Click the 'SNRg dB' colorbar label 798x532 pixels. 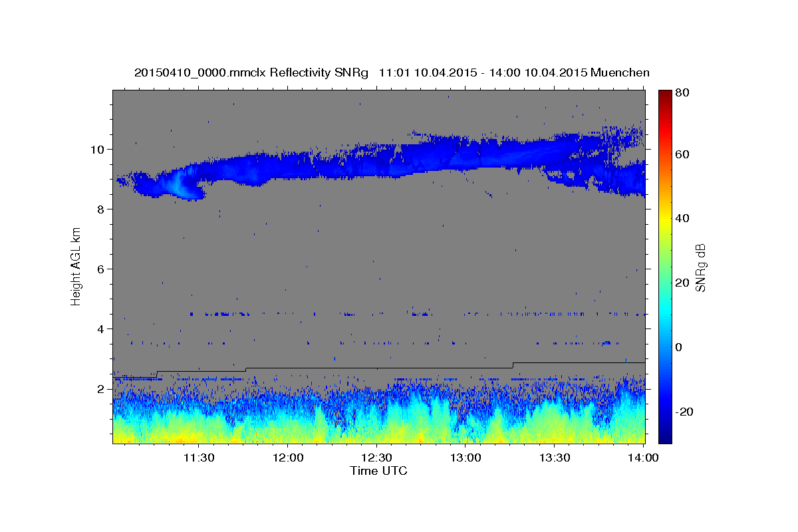[x=700, y=267]
